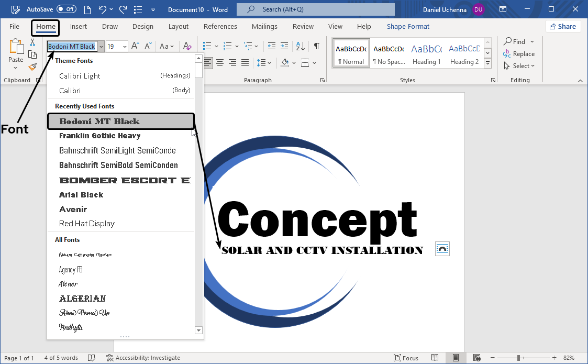Click the Undo arrow in title bar
The height and width of the screenshot is (364, 588).
pyautogui.click(x=103, y=9)
